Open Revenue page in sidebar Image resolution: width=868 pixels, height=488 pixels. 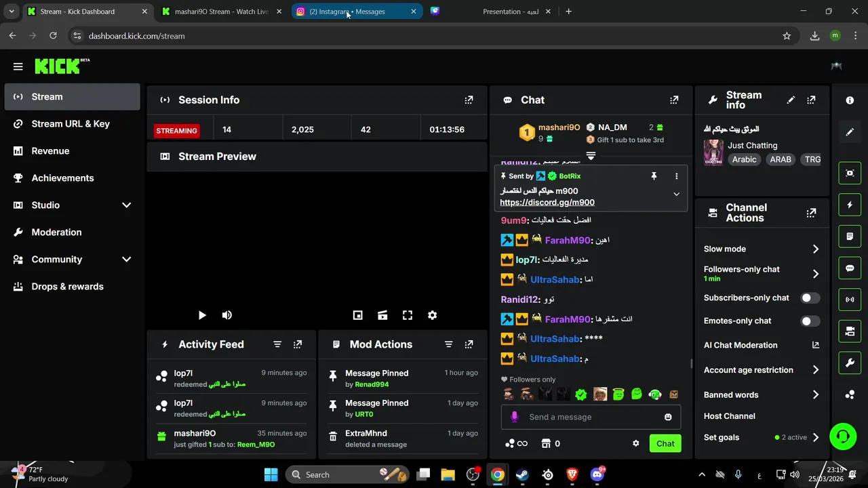click(x=72, y=150)
